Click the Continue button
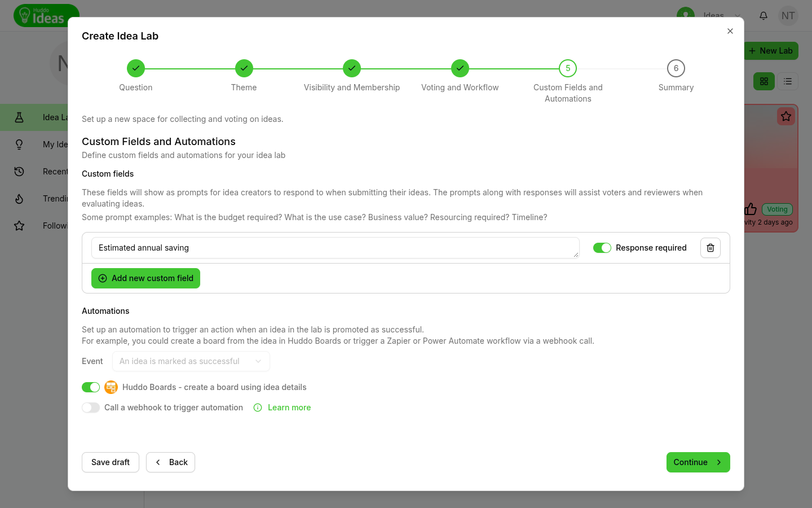Viewport: 812px width, 508px height. tap(698, 462)
